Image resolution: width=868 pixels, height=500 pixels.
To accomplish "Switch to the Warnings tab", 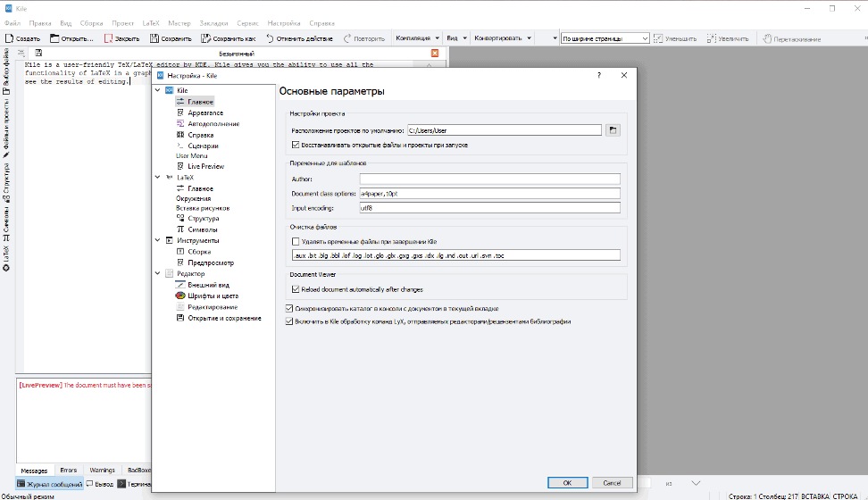I will pyautogui.click(x=102, y=471).
